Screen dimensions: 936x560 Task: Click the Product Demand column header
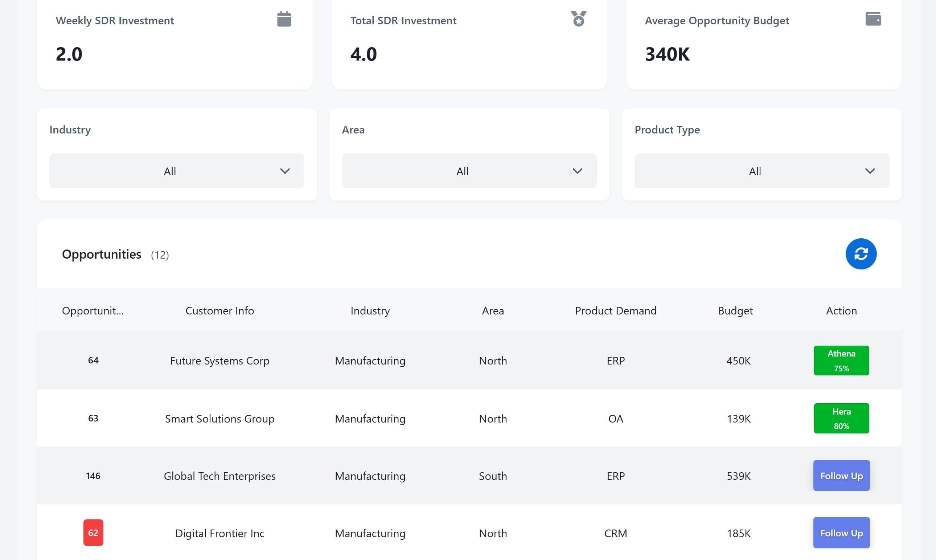point(615,310)
